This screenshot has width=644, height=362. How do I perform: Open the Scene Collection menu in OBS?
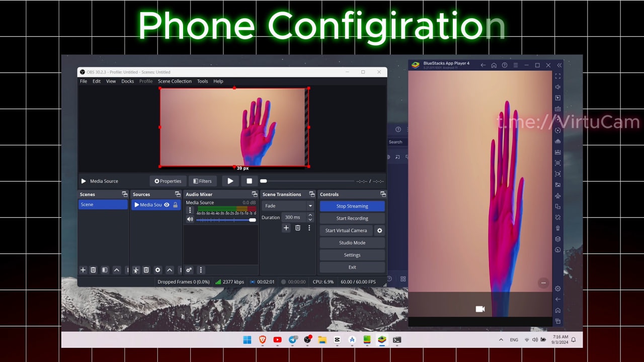click(x=175, y=81)
